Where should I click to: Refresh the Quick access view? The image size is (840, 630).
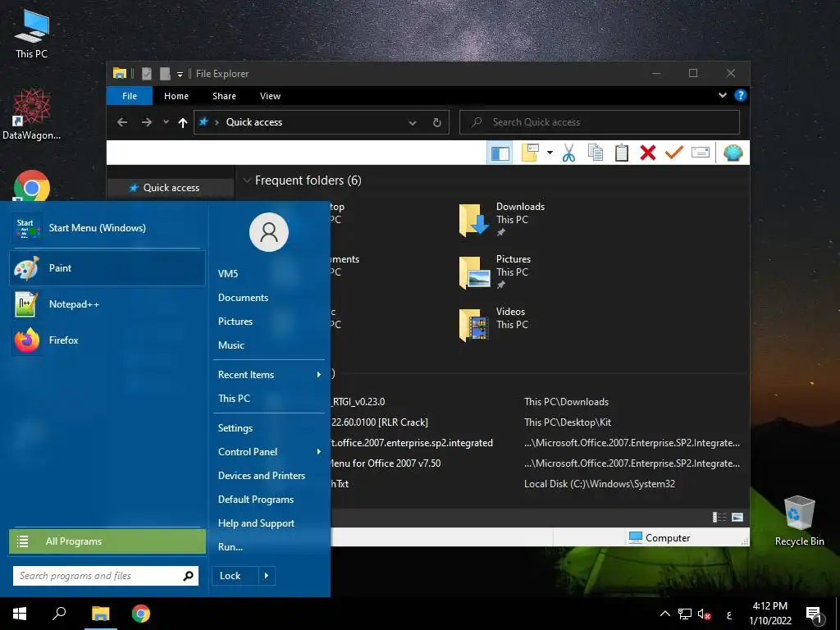[x=437, y=123]
